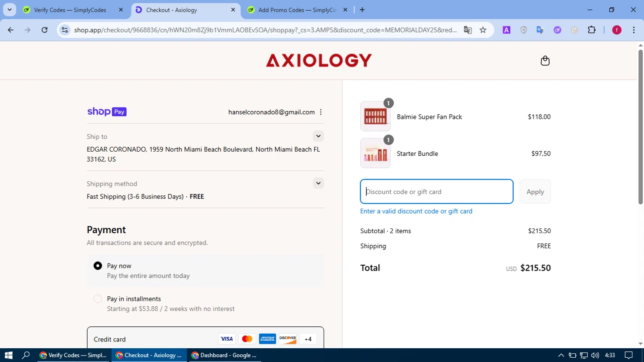Expand the Shipping method section
The width and height of the screenshot is (644, 362).
click(318, 183)
